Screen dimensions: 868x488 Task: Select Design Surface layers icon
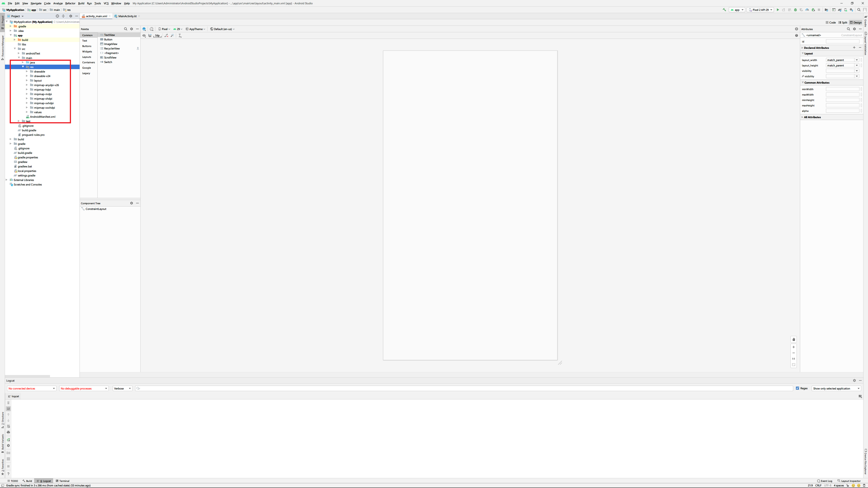click(x=144, y=29)
